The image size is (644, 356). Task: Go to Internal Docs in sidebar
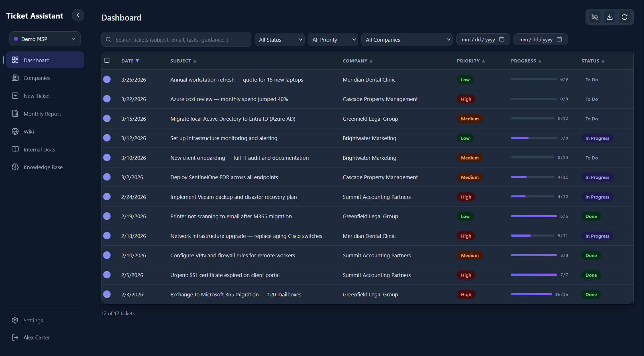tap(39, 149)
